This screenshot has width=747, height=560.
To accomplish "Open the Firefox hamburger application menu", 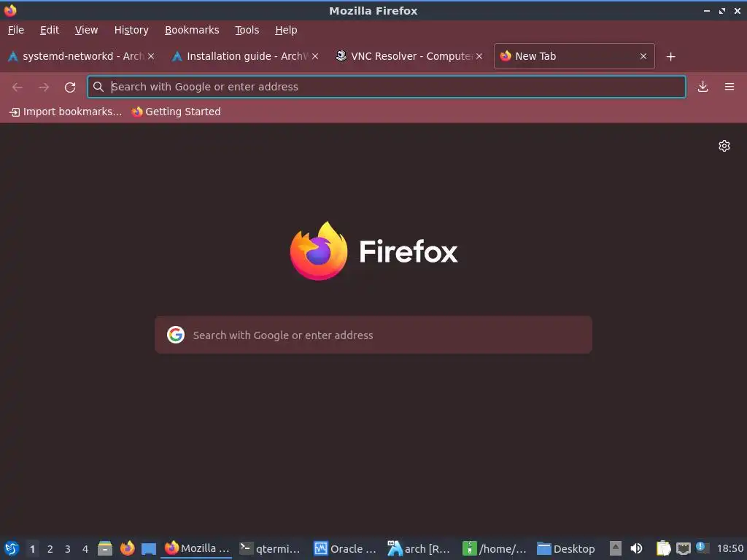I will point(729,87).
